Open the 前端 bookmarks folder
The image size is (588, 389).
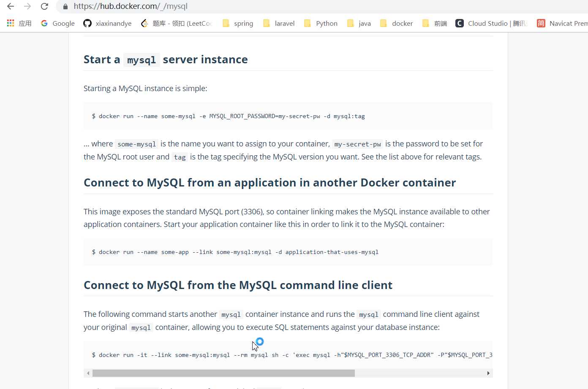(435, 23)
